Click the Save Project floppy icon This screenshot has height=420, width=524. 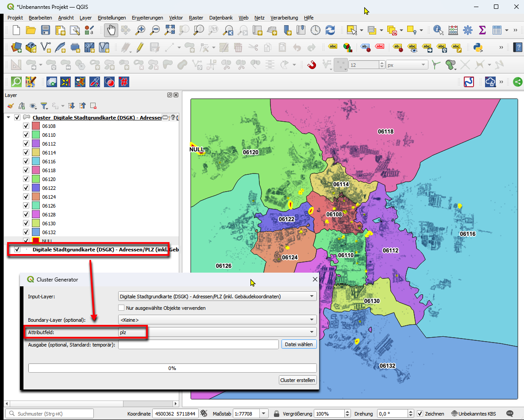[46, 30]
